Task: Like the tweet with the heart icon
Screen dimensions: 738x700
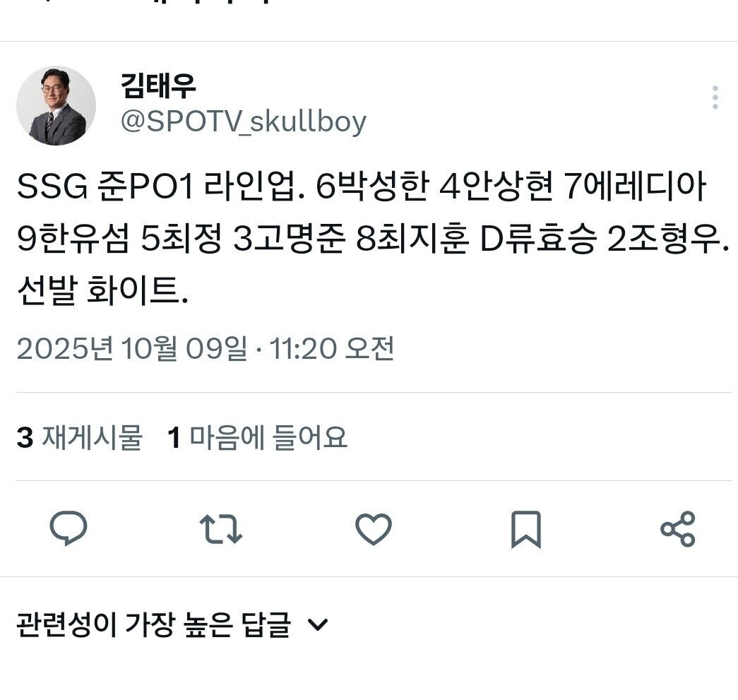Action: tap(373, 529)
